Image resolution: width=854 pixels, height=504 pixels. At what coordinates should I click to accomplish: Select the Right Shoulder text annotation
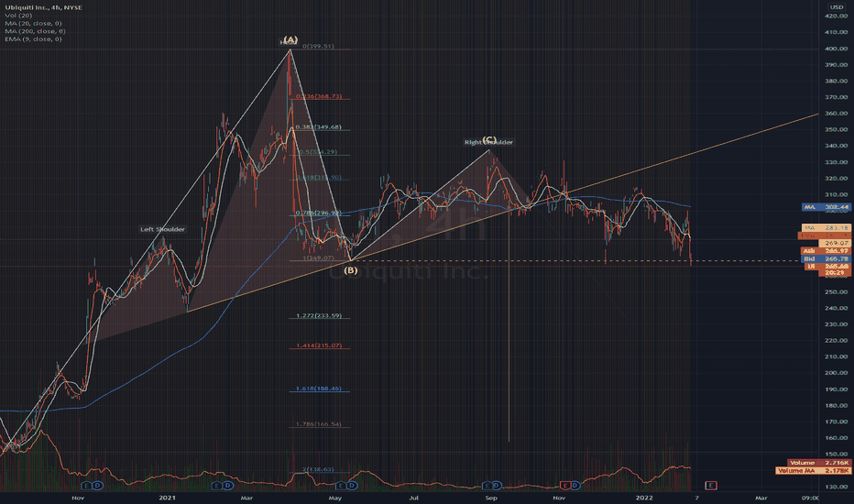coord(488,142)
